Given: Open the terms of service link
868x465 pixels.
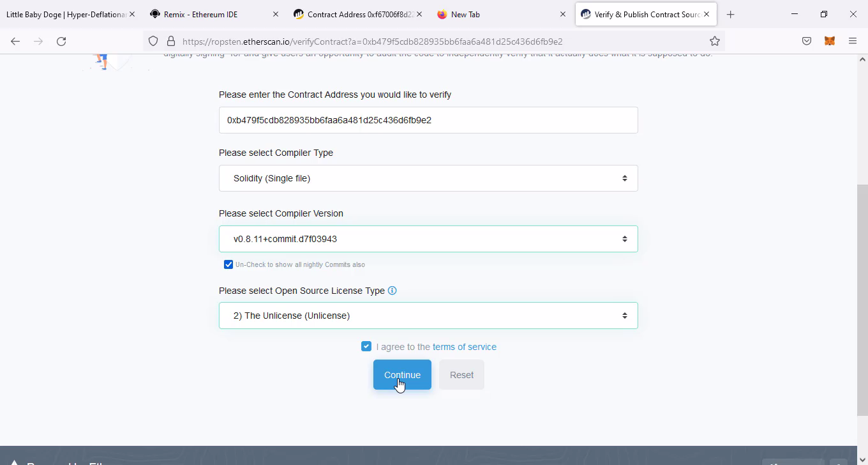Looking at the screenshot, I should point(464,347).
